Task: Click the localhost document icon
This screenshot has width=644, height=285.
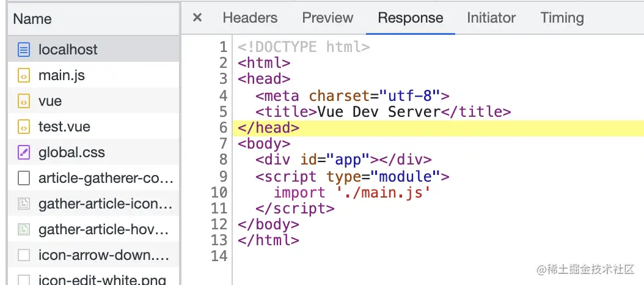Action: coord(24,50)
